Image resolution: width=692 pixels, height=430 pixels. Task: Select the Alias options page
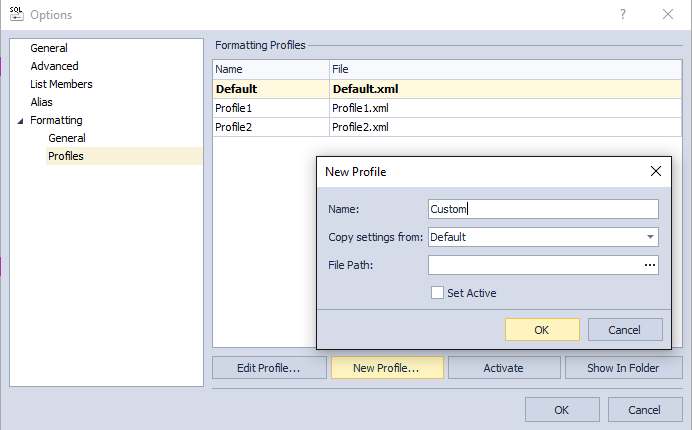tap(41, 102)
